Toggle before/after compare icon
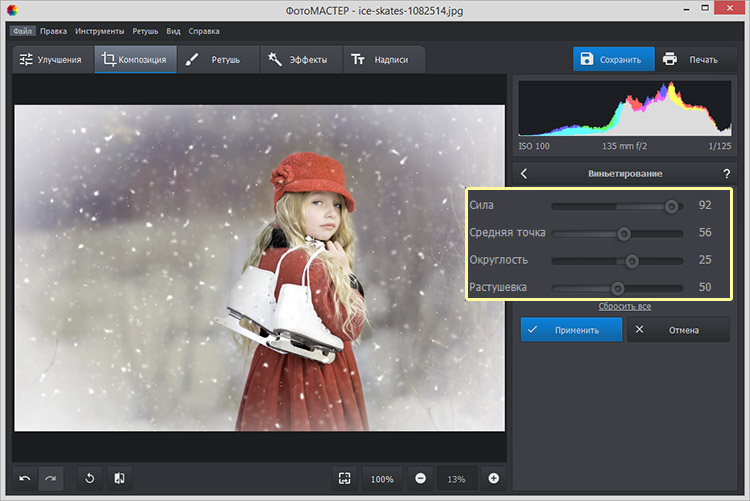Screen dimensions: 750x501 (x=119, y=478)
